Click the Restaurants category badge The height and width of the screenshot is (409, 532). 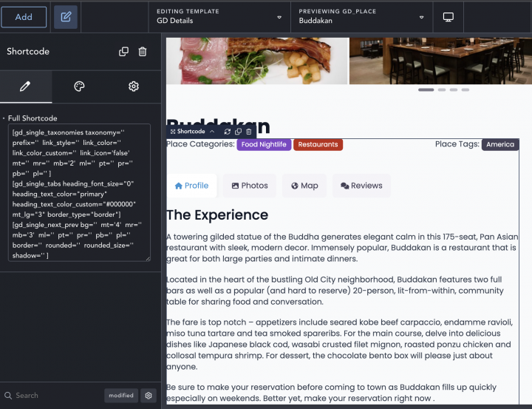(318, 145)
